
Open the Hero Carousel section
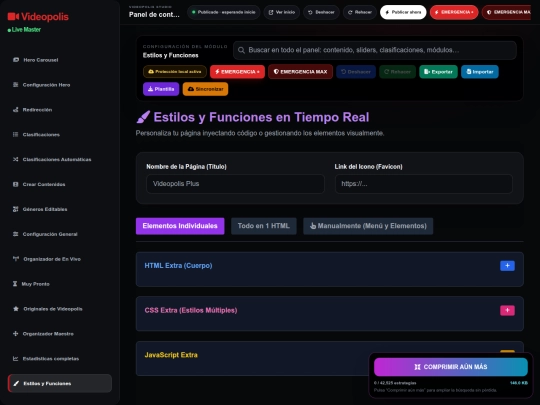click(x=60, y=60)
